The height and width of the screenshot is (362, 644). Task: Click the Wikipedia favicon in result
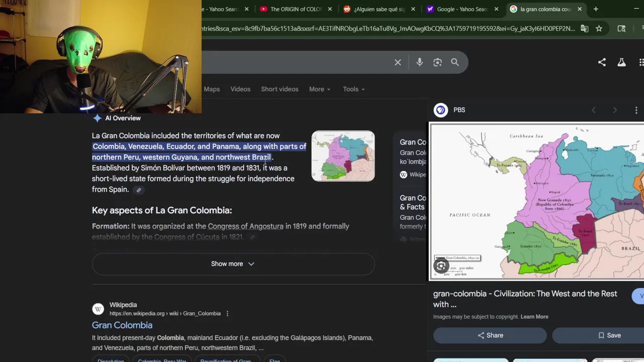point(98,309)
